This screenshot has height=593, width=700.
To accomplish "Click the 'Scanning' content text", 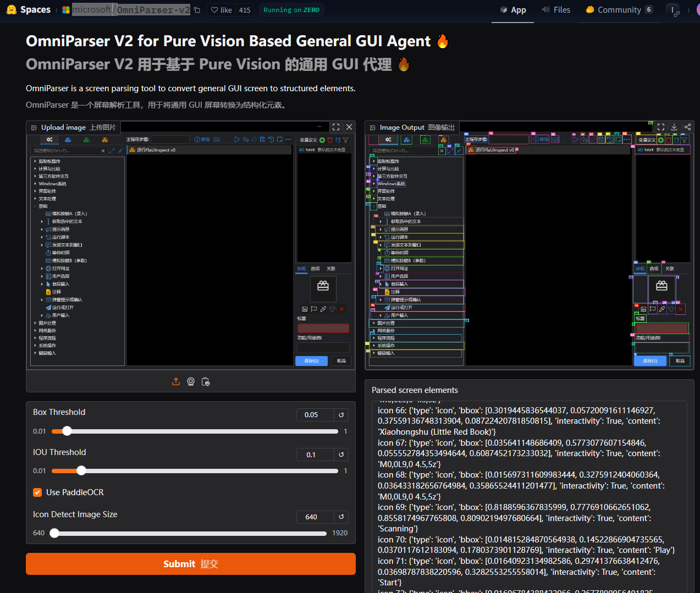I will point(397,529).
